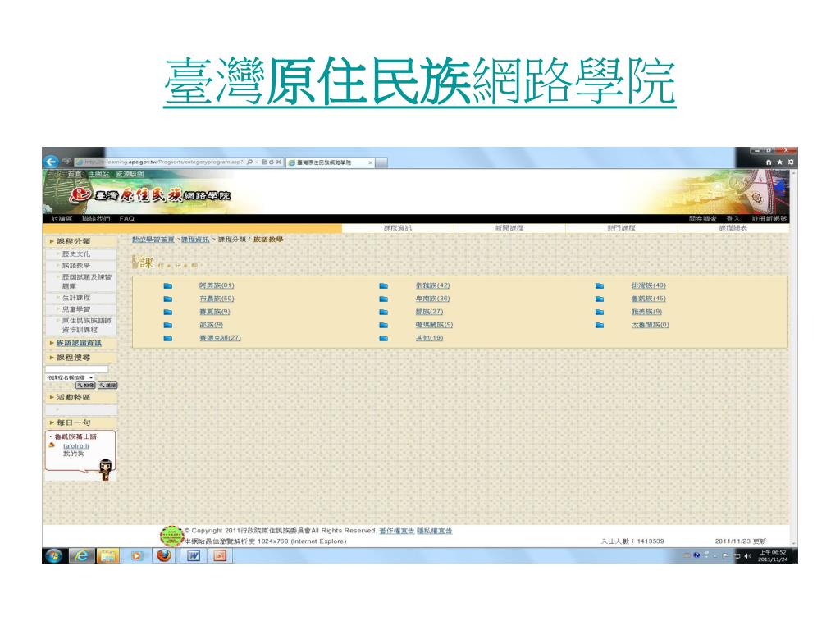Expand the 課程分類 sidebar section
The image size is (840, 630).
tap(80, 242)
